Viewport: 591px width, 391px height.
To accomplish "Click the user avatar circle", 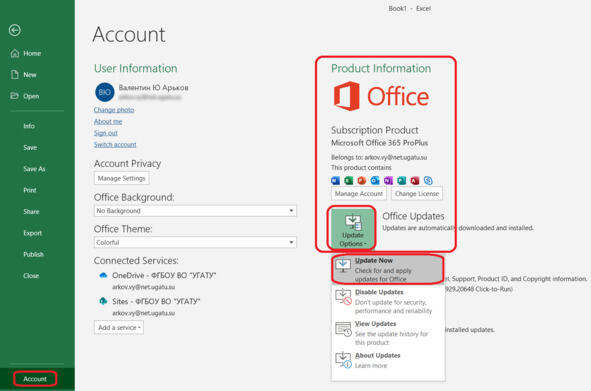I will click(104, 92).
